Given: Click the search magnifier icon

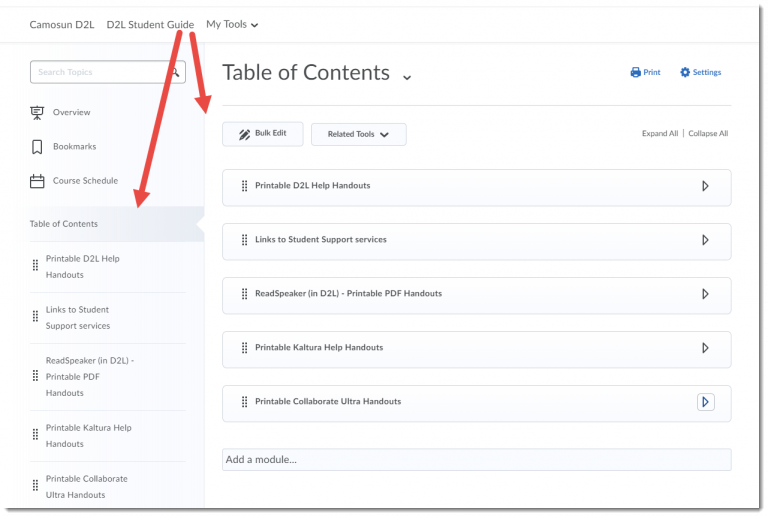Looking at the screenshot, I should 175,72.
